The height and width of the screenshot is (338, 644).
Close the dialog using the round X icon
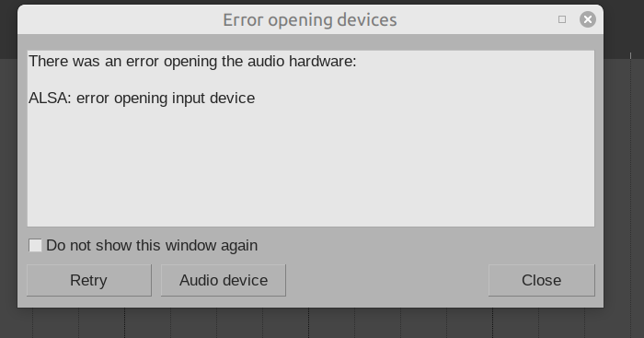588,19
